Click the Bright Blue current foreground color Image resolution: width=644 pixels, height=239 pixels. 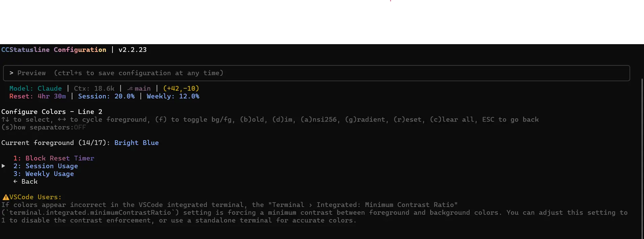point(136,143)
